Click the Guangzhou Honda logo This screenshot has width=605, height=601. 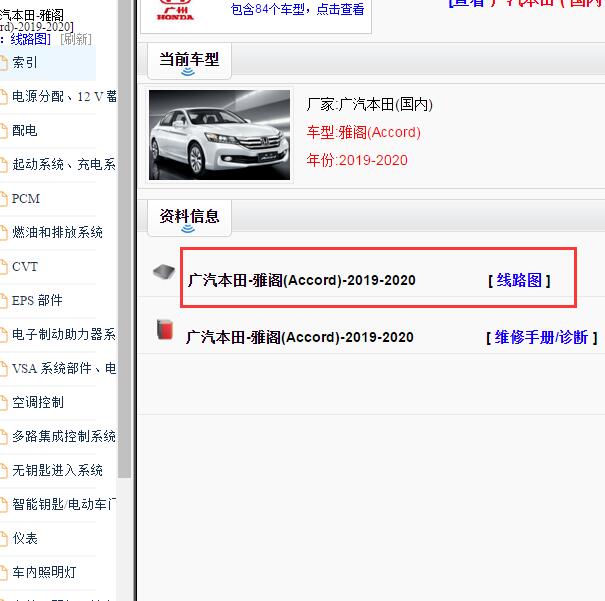click(x=175, y=10)
